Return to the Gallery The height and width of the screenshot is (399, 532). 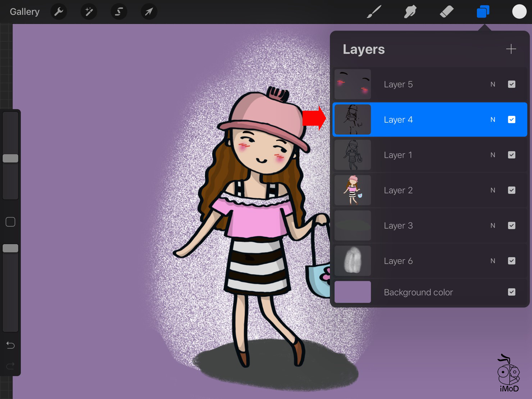pos(24,12)
